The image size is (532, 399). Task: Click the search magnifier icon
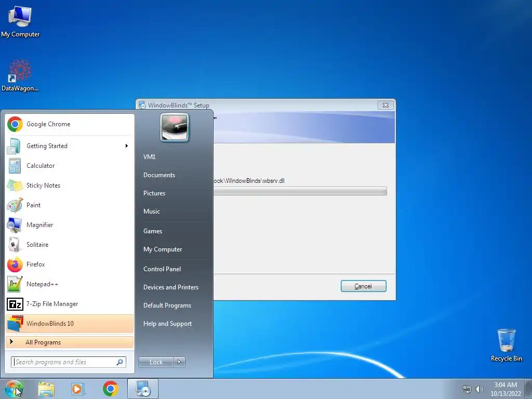click(120, 362)
